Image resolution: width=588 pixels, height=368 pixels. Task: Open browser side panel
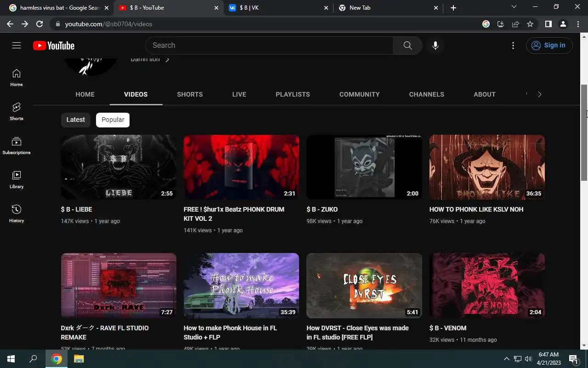coord(548,24)
